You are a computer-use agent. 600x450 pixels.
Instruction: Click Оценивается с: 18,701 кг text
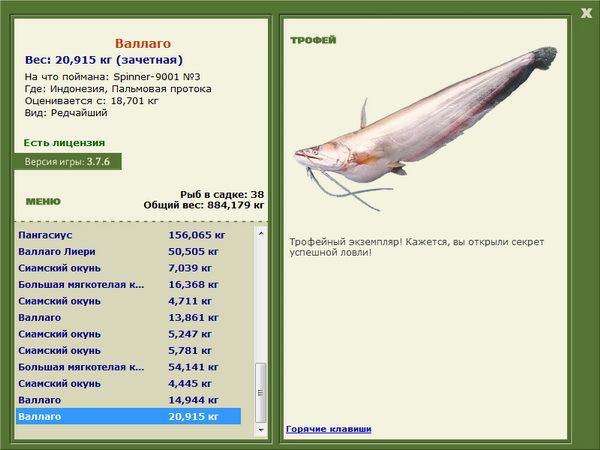[91, 101]
